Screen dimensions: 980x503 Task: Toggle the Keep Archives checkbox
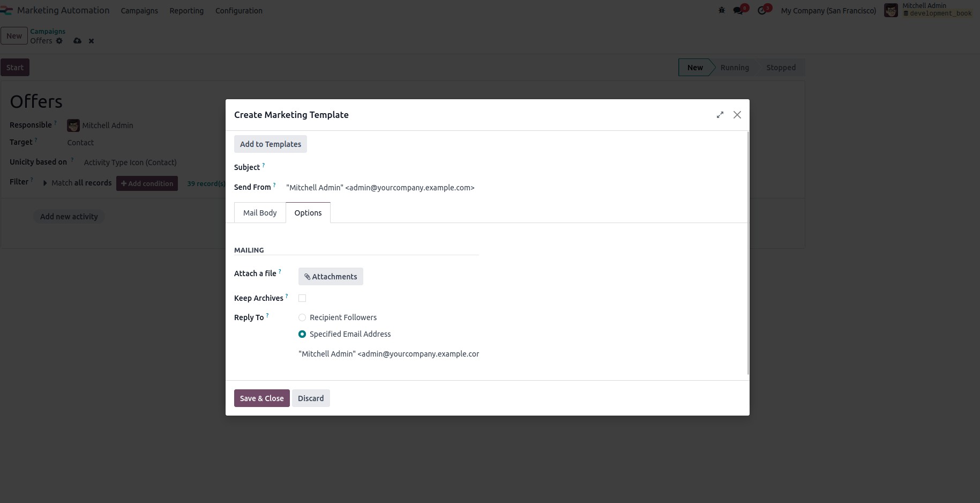coord(302,298)
